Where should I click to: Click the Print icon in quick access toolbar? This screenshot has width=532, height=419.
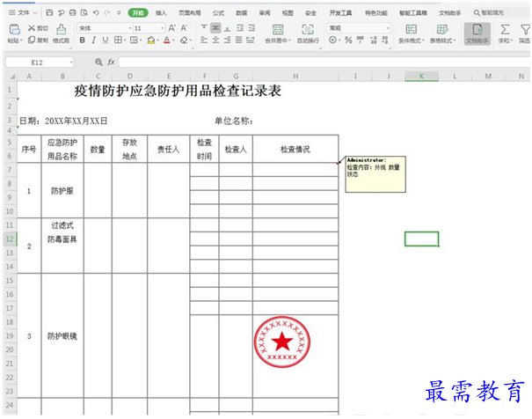tap(73, 13)
